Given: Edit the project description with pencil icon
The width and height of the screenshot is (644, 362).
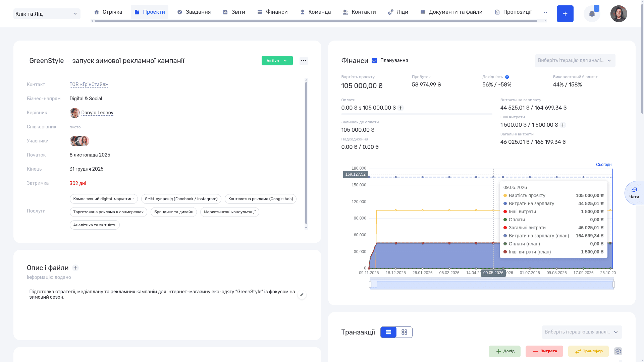Looking at the screenshot, I should [x=302, y=295].
